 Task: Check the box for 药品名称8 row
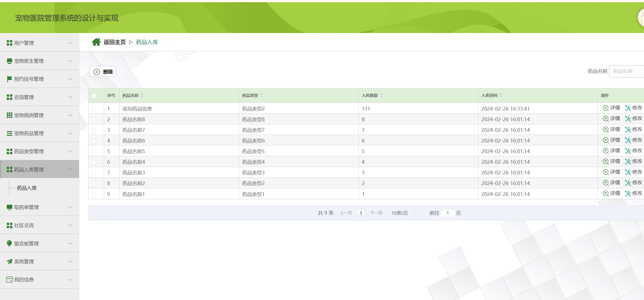pos(94,120)
